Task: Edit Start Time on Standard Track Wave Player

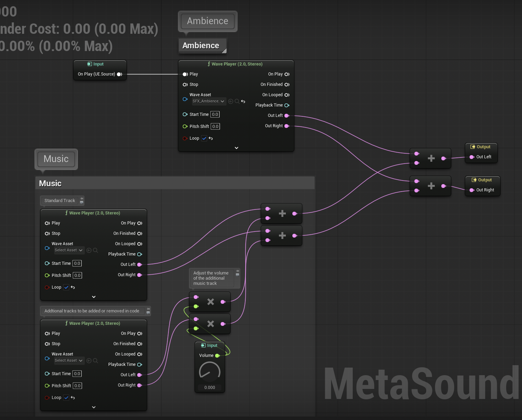Action: (x=77, y=263)
